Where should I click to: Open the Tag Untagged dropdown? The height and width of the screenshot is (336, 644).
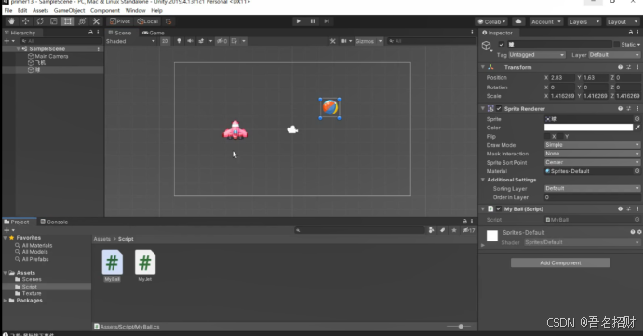click(x=537, y=55)
